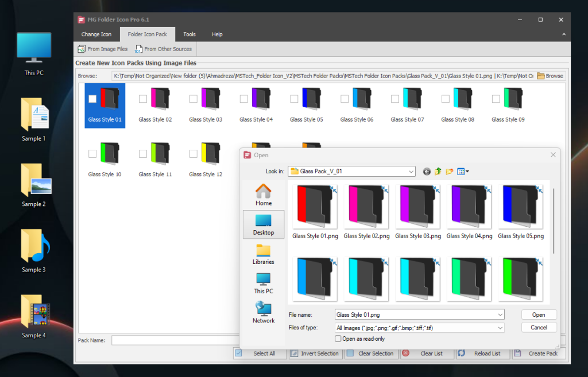Switch to the Change Icon tab
The image size is (588, 377).
click(95, 34)
